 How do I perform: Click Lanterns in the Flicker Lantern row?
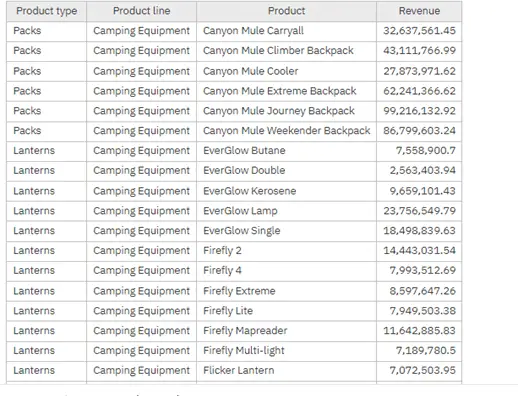coord(34,371)
